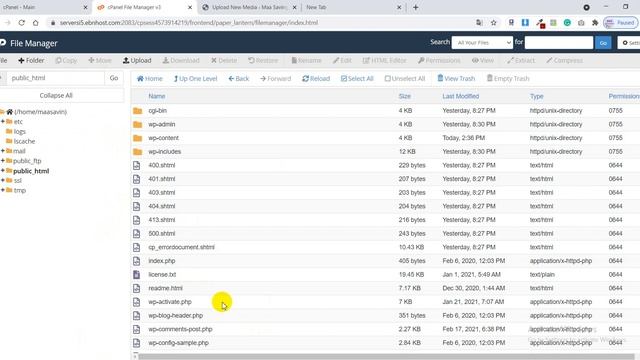Bookmark this page with the star icon
Image resolution: width=640 pixels, height=360 pixels.
(x=493, y=23)
